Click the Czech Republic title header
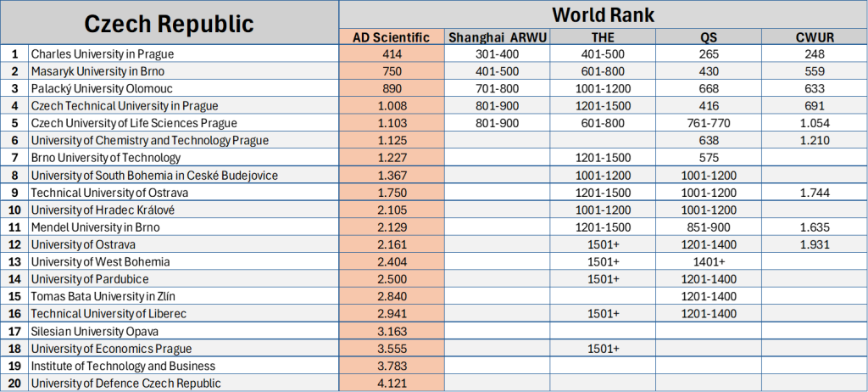868x392 pixels. click(169, 23)
